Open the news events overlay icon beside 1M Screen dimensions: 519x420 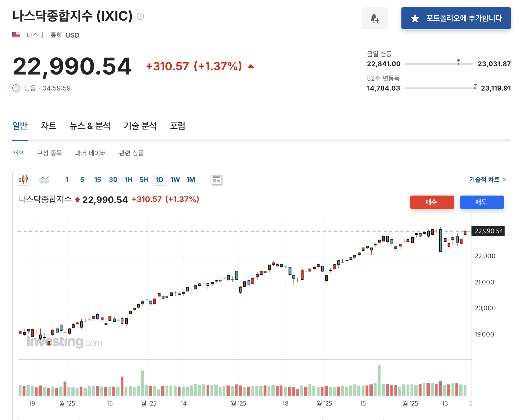pyautogui.click(x=216, y=180)
